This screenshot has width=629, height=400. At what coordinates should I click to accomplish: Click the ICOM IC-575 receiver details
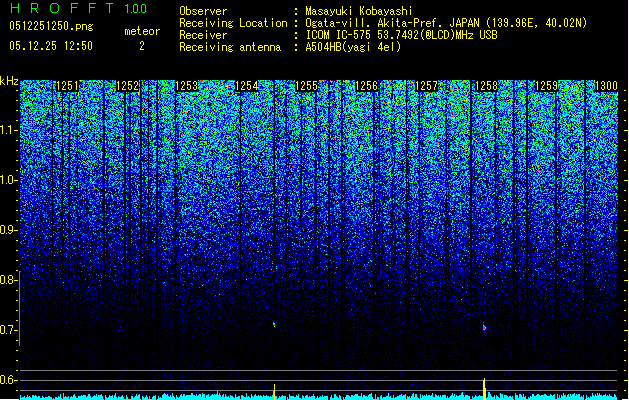click(x=401, y=35)
